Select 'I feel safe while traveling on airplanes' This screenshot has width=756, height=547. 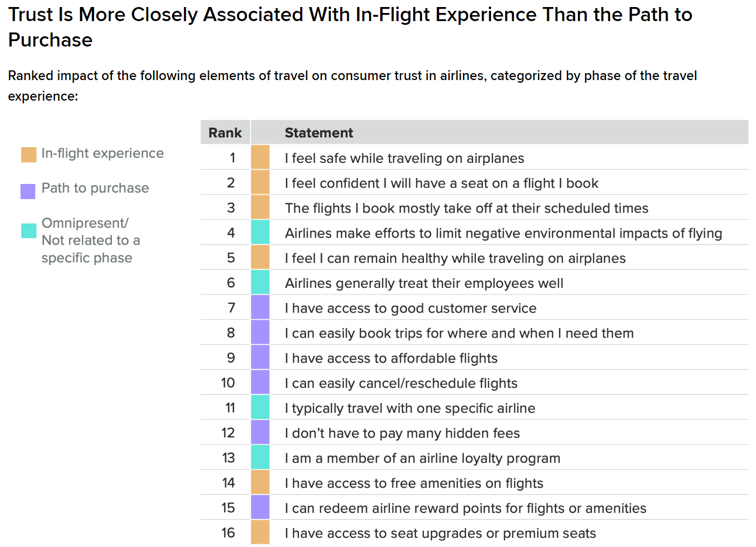point(404,159)
